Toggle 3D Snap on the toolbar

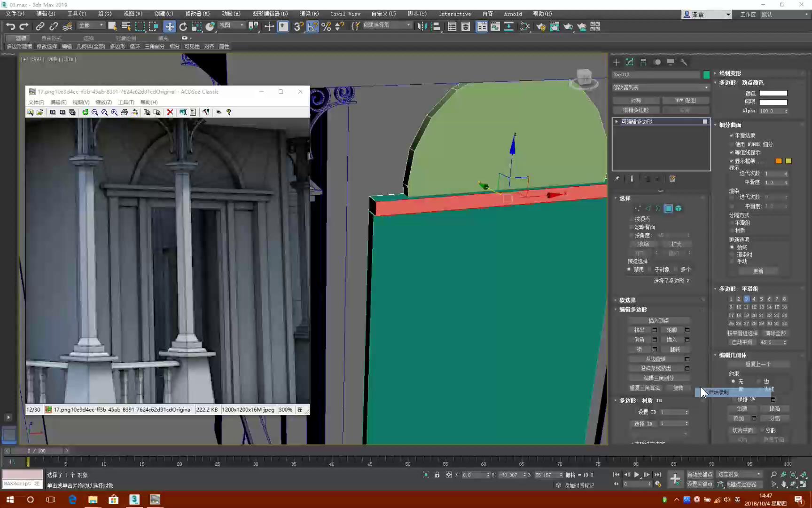pyautogui.click(x=297, y=27)
